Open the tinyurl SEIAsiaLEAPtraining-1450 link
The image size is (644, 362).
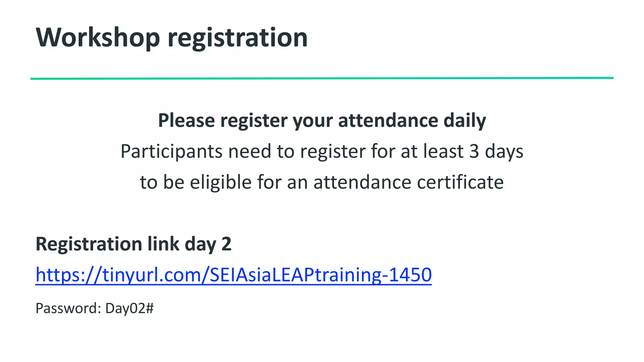click(233, 275)
